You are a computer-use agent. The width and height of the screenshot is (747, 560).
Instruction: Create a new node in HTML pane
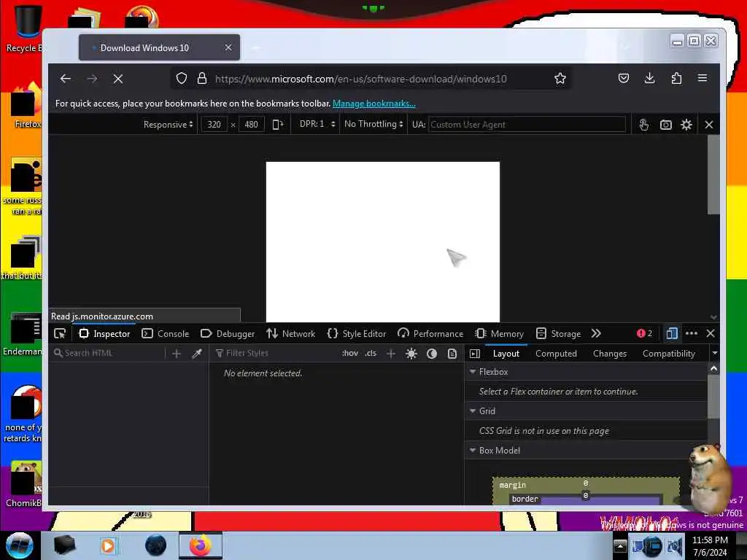tap(177, 354)
